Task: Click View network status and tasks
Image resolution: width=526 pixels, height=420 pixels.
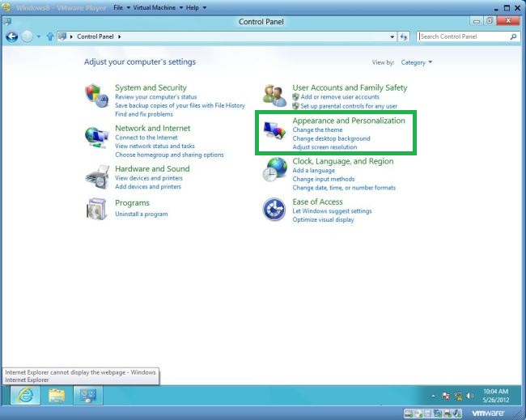Action: [155, 146]
